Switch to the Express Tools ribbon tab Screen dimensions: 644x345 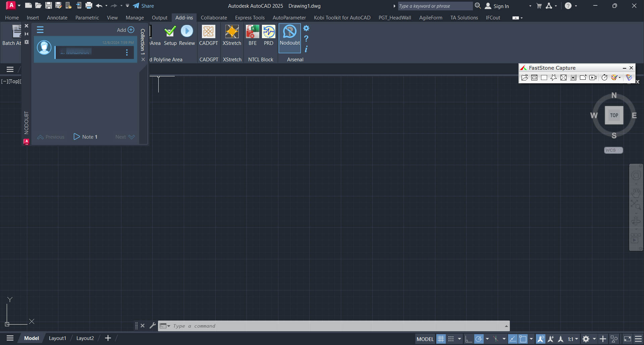coord(250,18)
